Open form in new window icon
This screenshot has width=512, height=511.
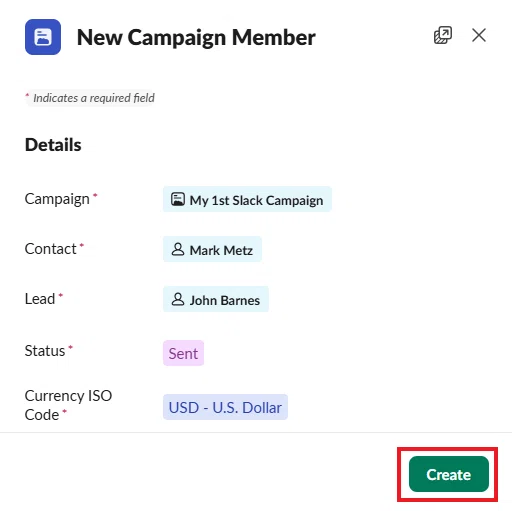(x=443, y=35)
